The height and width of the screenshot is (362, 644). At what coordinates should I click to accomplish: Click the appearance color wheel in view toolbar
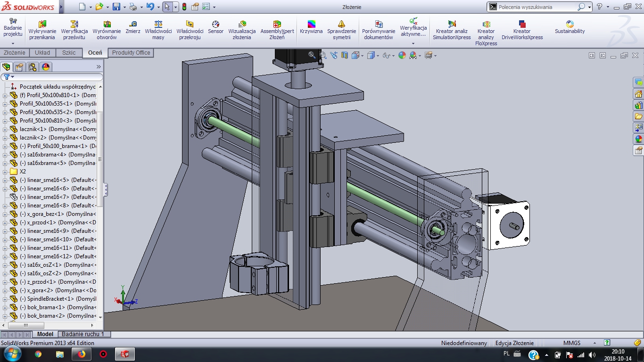tap(402, 56)
